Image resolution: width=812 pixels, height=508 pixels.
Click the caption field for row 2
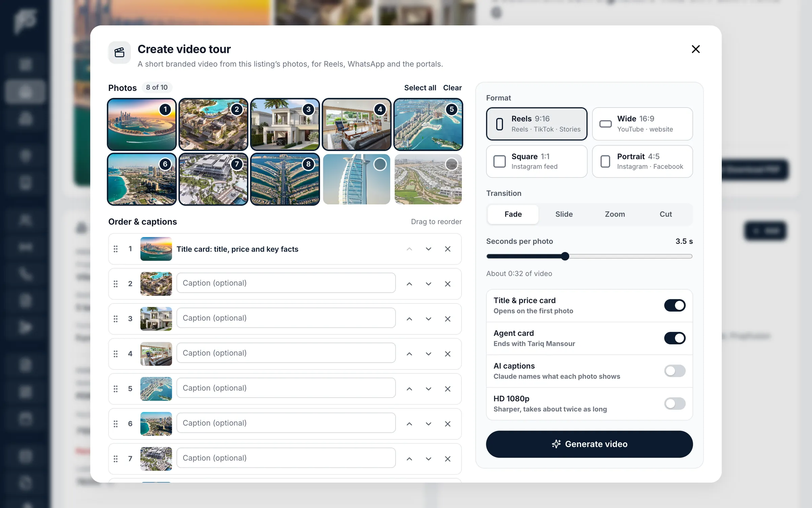coord(286,283)
